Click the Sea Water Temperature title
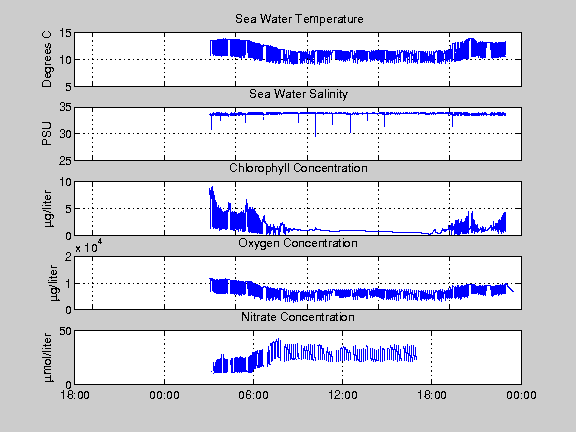 299,19
